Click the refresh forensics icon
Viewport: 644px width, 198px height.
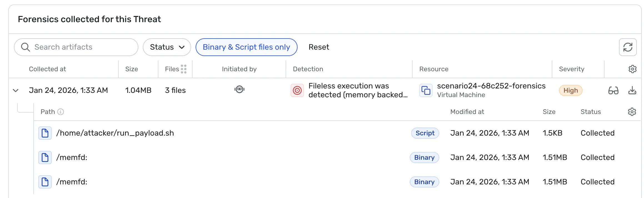pos(628,47)
